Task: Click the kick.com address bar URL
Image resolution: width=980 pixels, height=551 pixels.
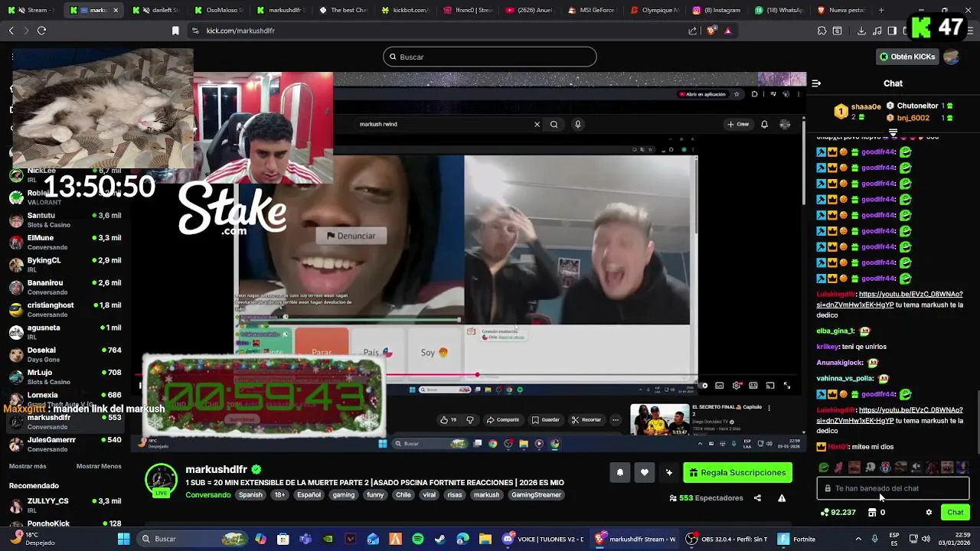Action: (x=240, y=31)
